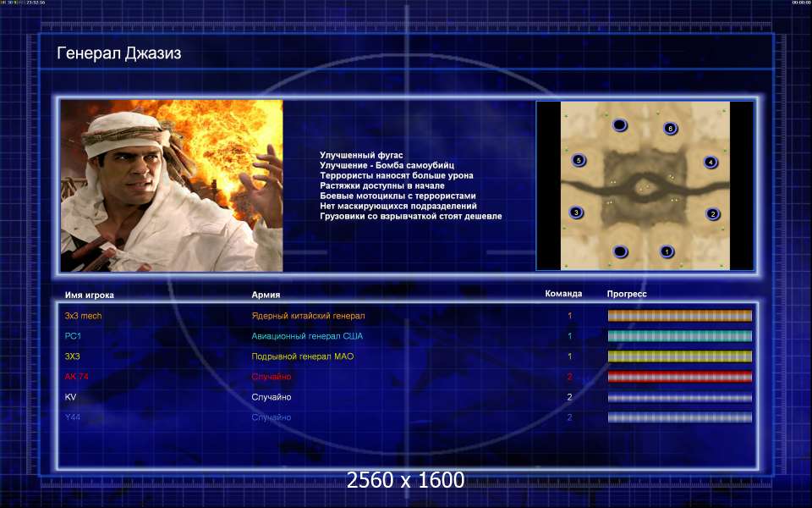The height and width of the screenshot is (508, 812).
Task: Click the 'Прогресс' column header
Action: pyautogui.click(x=627, y=295)
